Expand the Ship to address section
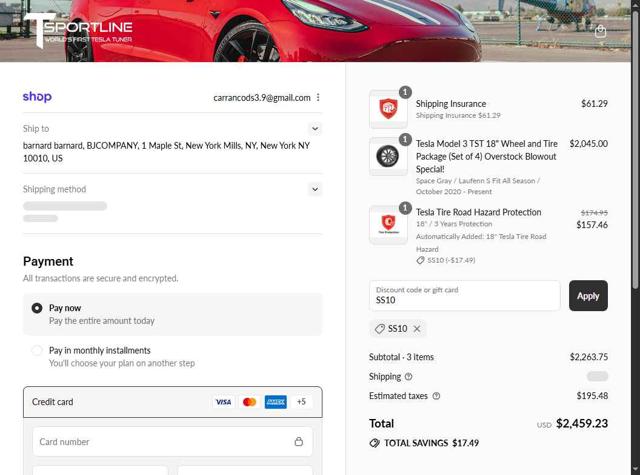The height and width of the screenshot is (475, 640). [x=315, y=129]
